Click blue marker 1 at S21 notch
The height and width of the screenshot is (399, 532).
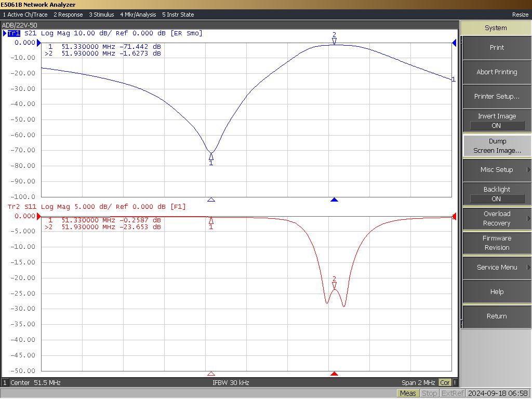coord(211,159)
